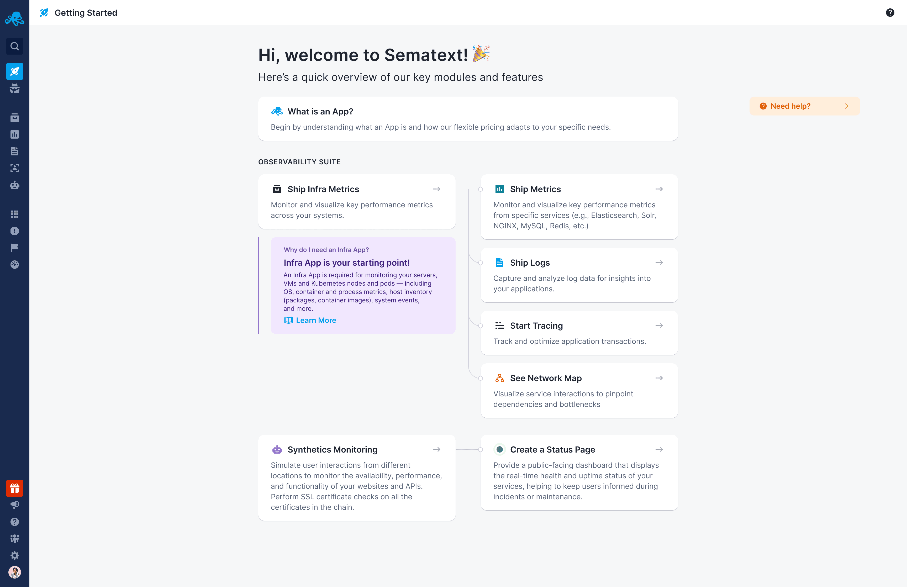The height and width of the screenshot is (588, 907).
Task: Open the announcements megaphone icon
Action: (15, 505)
